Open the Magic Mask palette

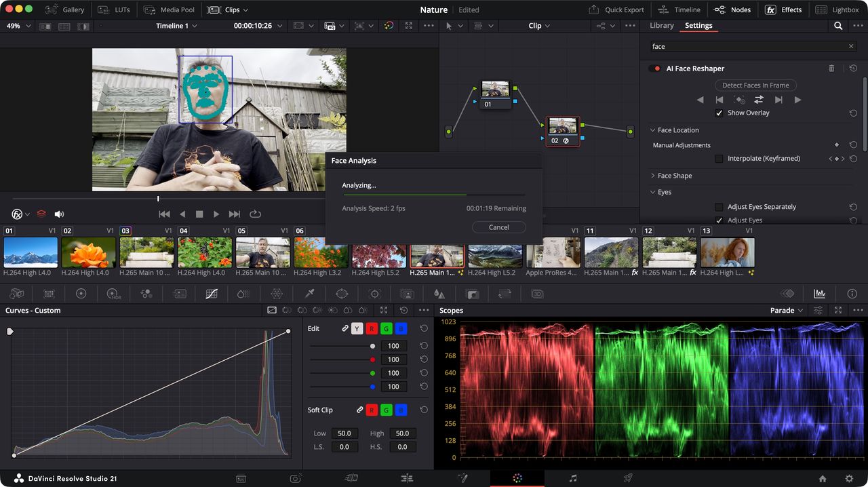point(407,294)
